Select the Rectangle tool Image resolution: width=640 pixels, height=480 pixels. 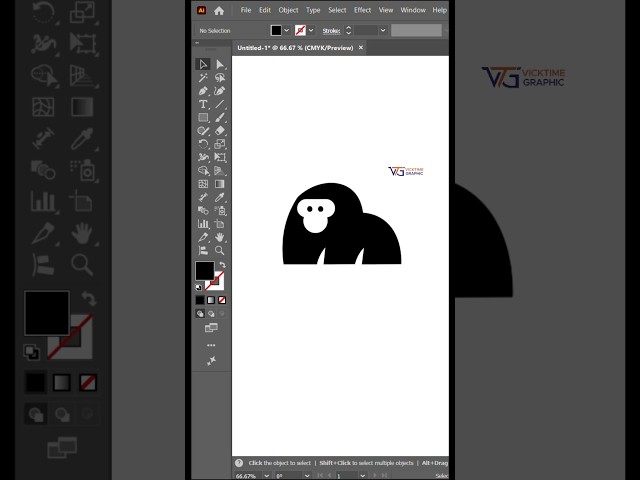pos(203,118)
